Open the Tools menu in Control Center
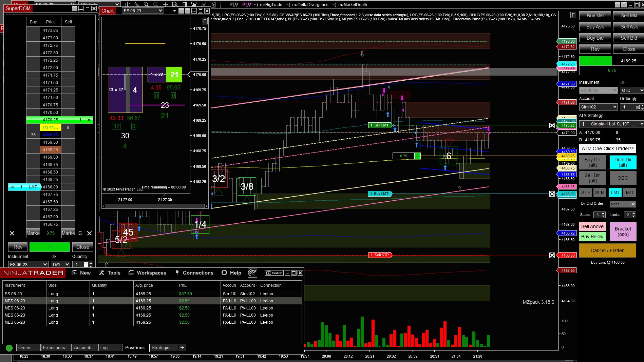The height and width of the screenshot is (362, 644). (x=110, y=273)
